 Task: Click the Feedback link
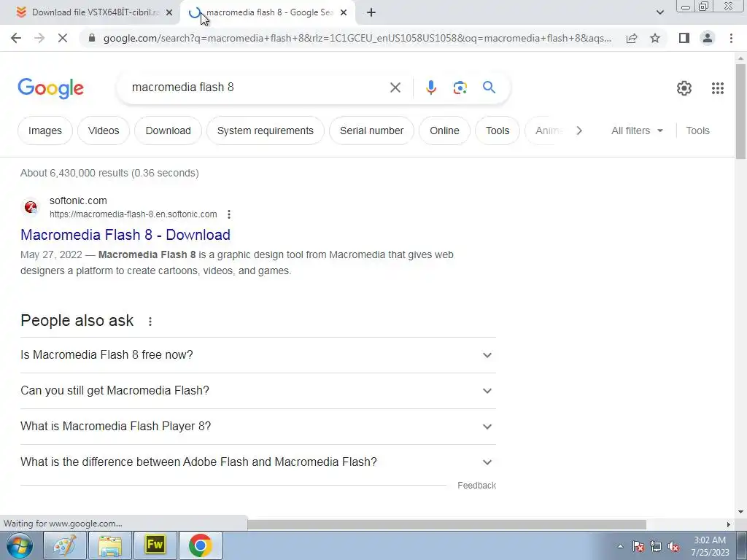(x=476, y=485)
